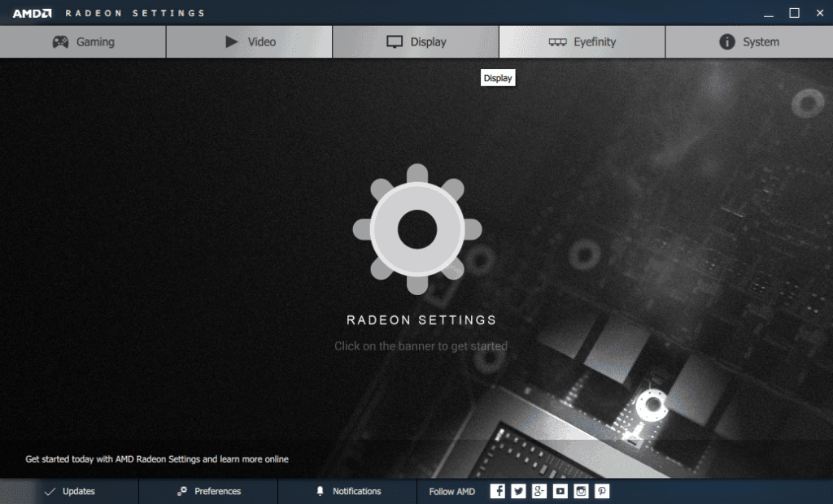Open the Preferences panel

208,491
